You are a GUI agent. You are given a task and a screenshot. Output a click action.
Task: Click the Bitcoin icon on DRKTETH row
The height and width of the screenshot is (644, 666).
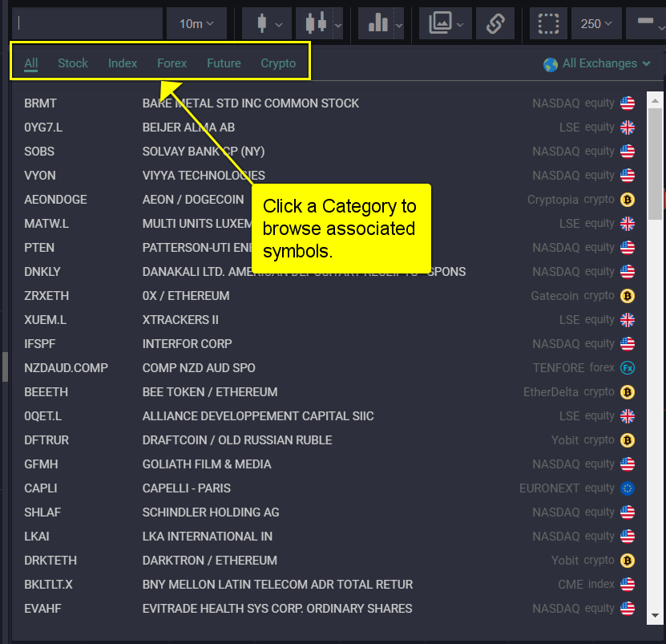(x=628, y=561)
